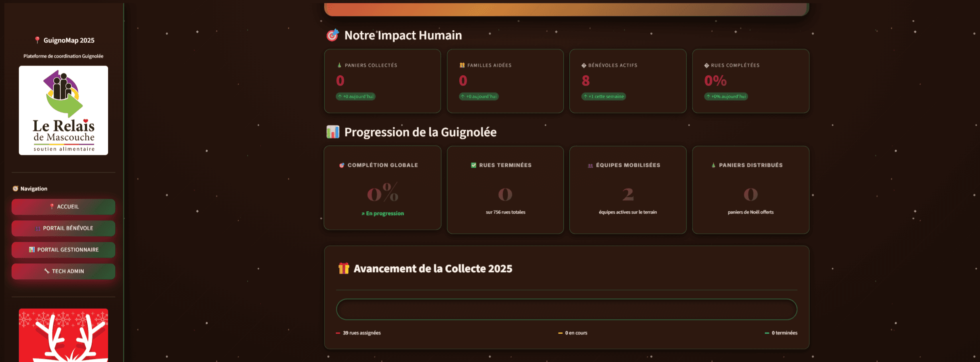The height and width of the screenshot is (362, 980).
Task: Click the pin icon beside GuignoMap 2025 title
Action: [37, 40]
